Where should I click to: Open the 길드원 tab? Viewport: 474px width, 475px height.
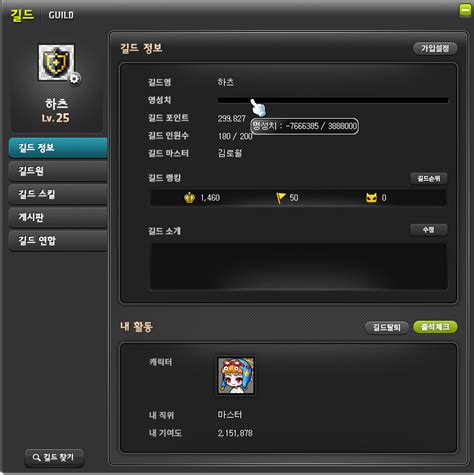tap(58, 171)
